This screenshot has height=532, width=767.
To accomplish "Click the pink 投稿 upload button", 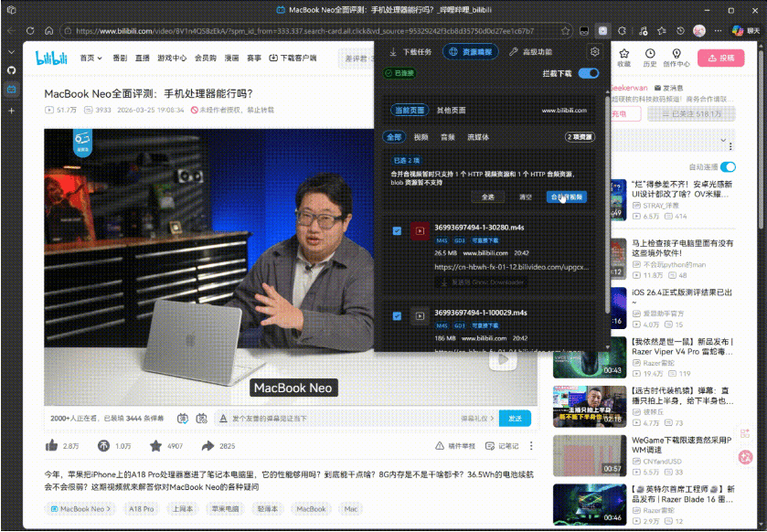I will click(x=721, y=58).
